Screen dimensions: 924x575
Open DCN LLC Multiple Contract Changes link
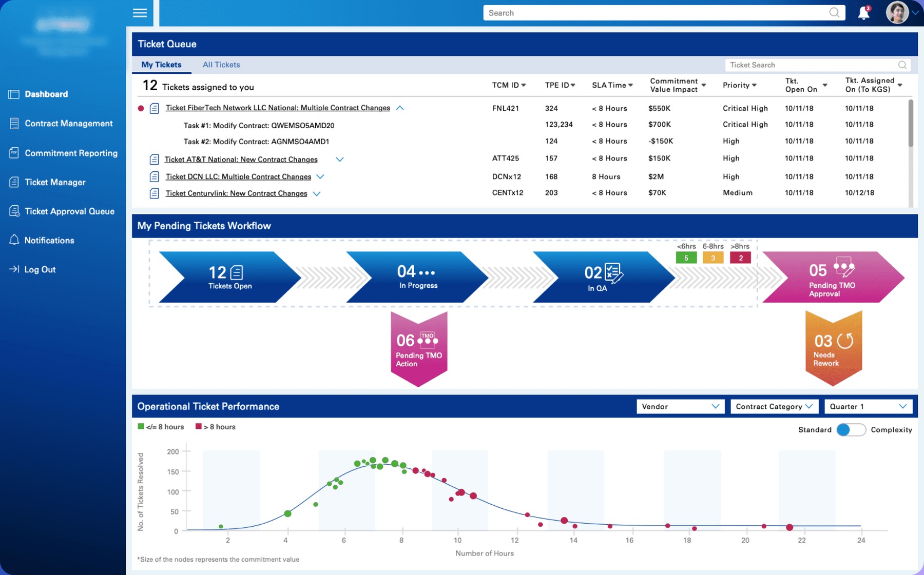(x=238, y=176)
